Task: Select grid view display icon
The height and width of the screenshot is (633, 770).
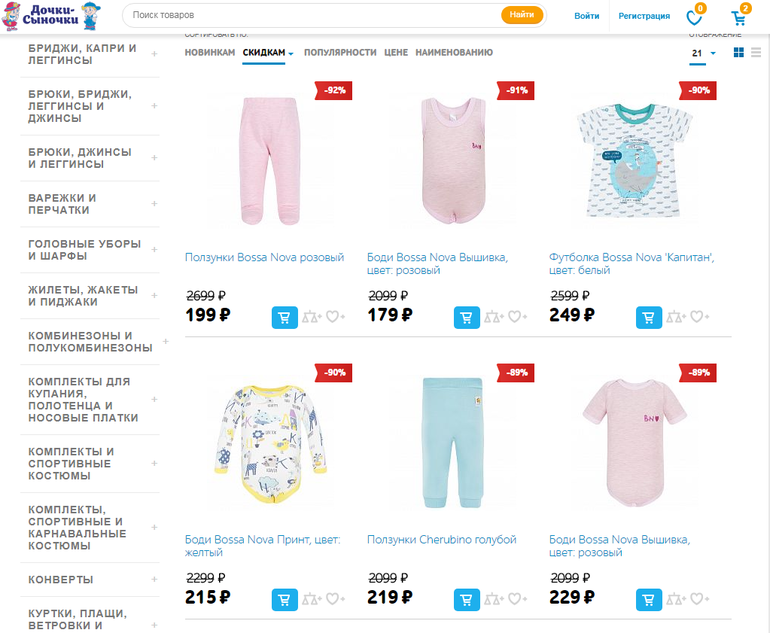Action: pyautogui.click(x=738, y=52)
